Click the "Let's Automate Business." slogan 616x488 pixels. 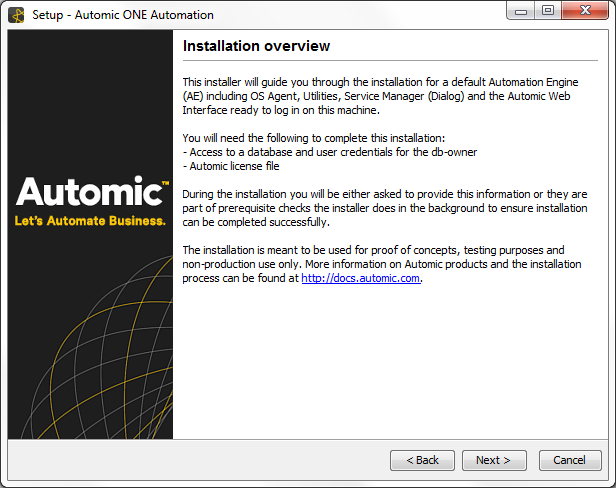[x=90, y=221]
